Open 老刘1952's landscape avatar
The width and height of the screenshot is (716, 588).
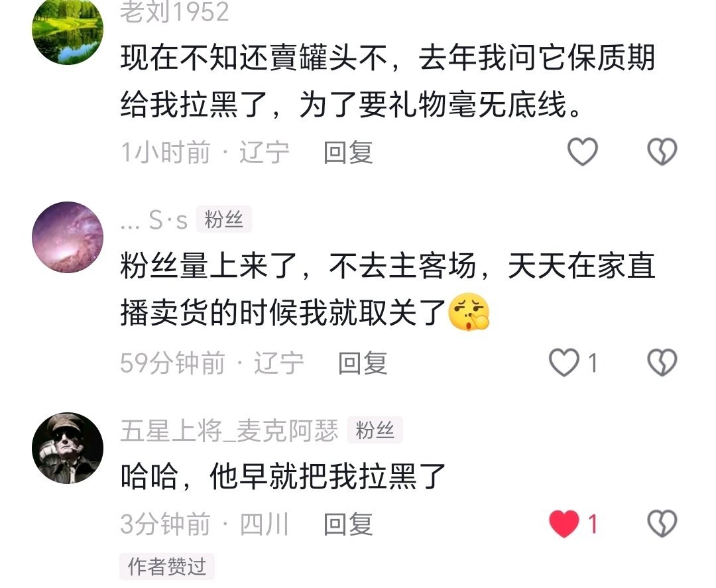tap(68, 29)
